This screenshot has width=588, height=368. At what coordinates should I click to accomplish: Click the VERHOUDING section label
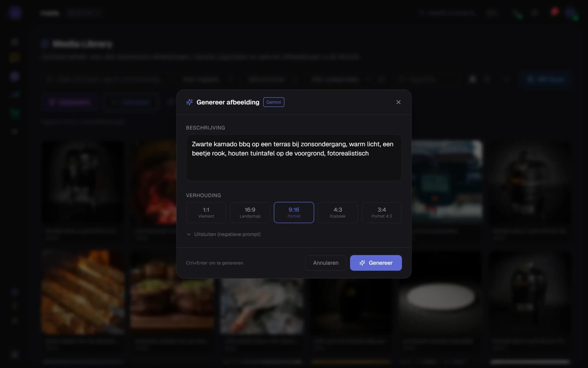[x=203, y=195]
